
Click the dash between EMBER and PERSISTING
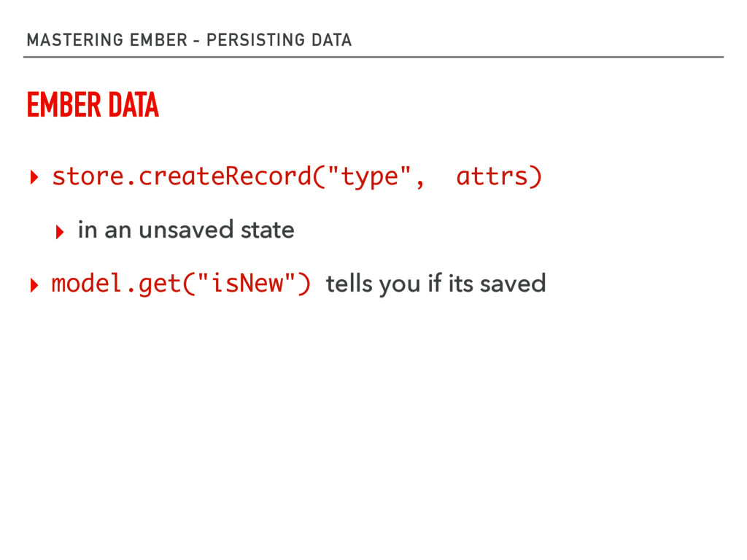pos(196,42)
